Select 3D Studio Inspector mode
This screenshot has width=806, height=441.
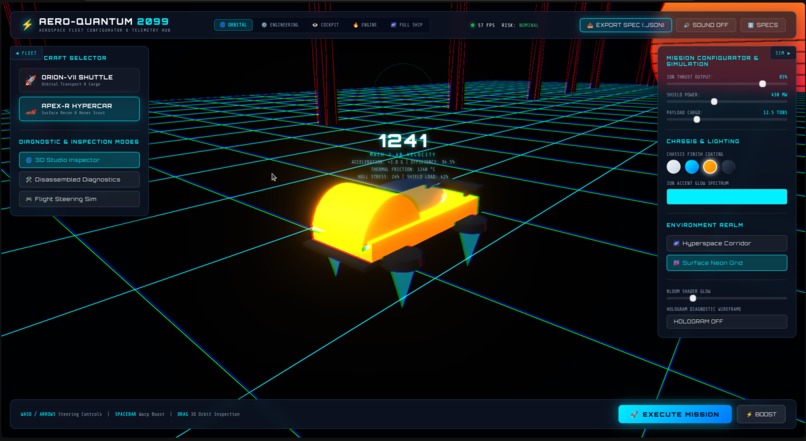click(79, 160)
